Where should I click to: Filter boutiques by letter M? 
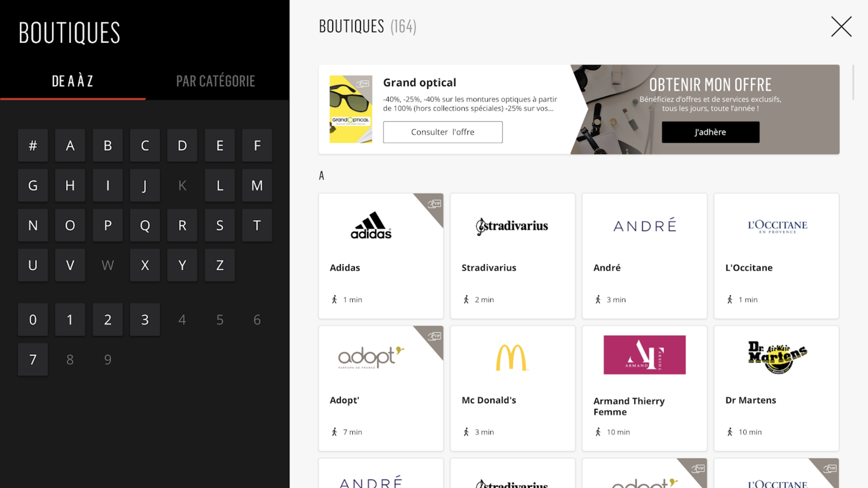coord(257,185)
